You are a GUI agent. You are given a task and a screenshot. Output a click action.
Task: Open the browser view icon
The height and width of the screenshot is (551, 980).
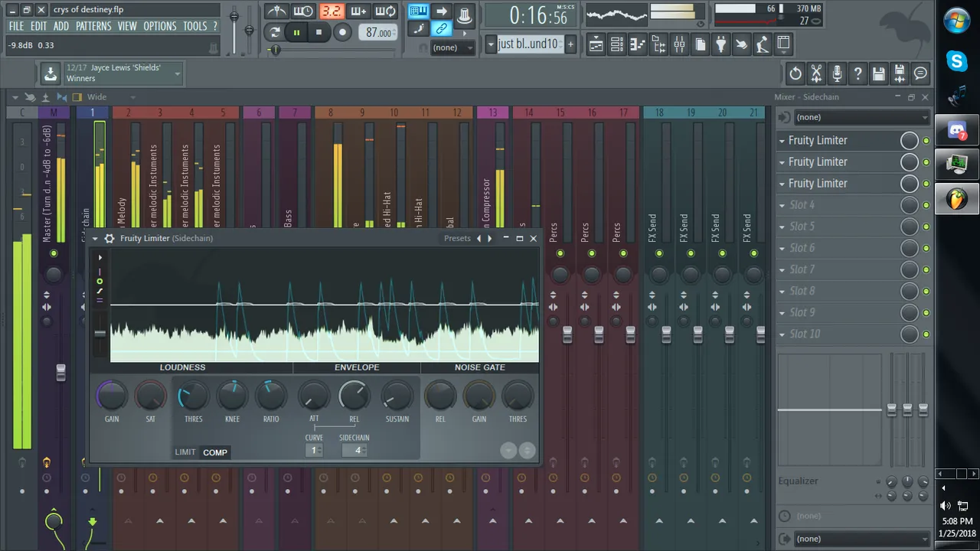pos(658,44)
